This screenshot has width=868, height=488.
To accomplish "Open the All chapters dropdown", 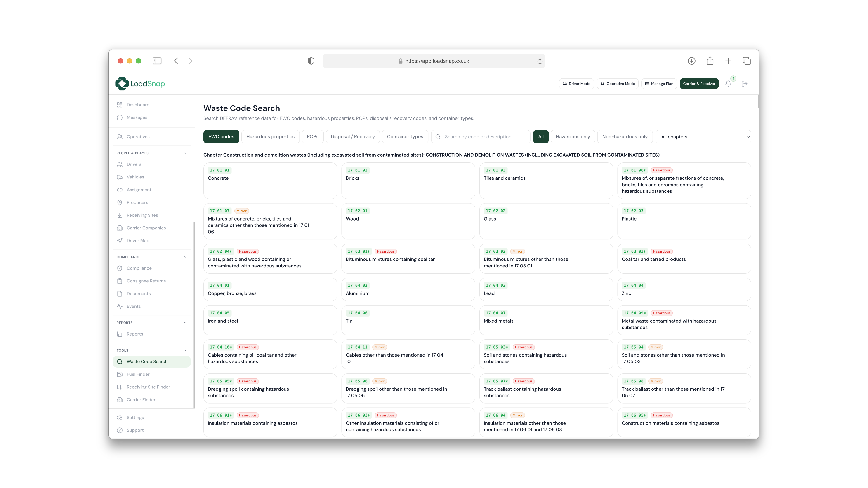I will click(704, 137).
